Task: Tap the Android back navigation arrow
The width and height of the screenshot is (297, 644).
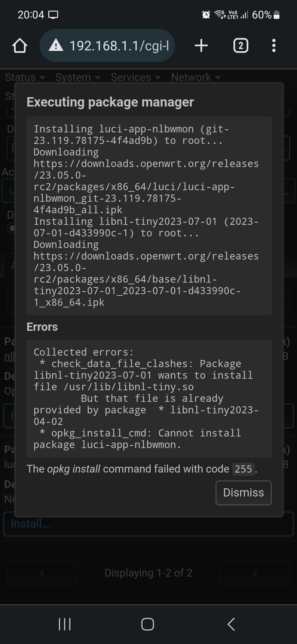Action: click(x=231, y=624)
